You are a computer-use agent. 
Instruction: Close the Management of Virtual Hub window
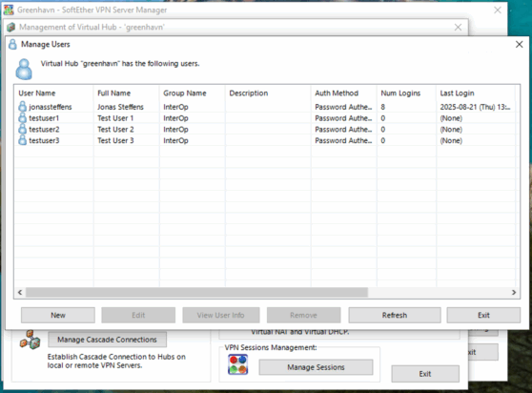pyautogui.click(x=458, y=27)
